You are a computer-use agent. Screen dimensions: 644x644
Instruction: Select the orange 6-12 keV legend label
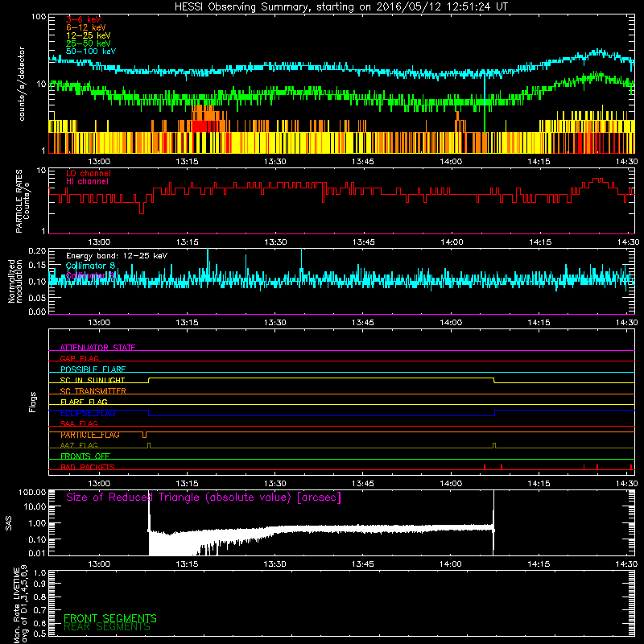tap(86, 27)
